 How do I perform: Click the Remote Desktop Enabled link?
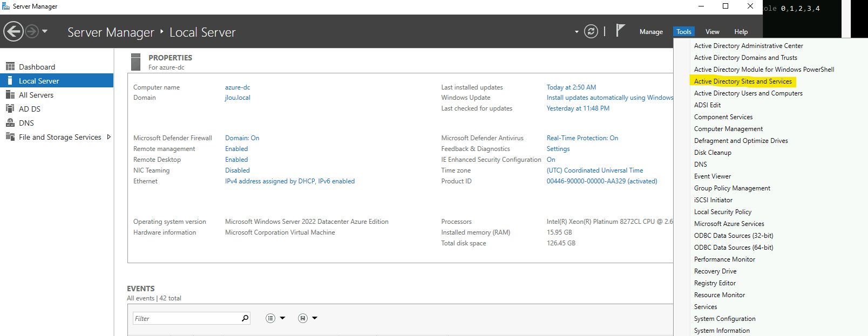236,160
